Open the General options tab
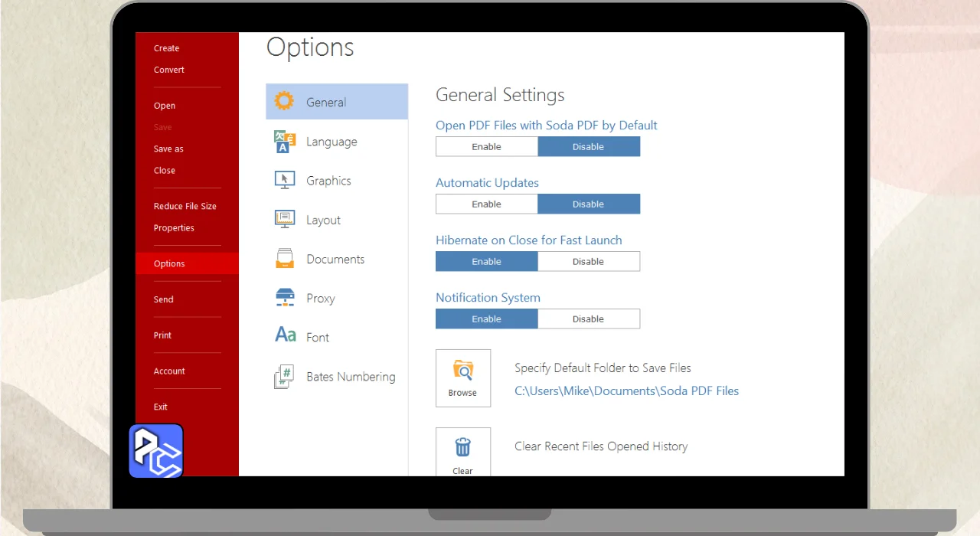The image size is (980, 536). coord(337,102)
